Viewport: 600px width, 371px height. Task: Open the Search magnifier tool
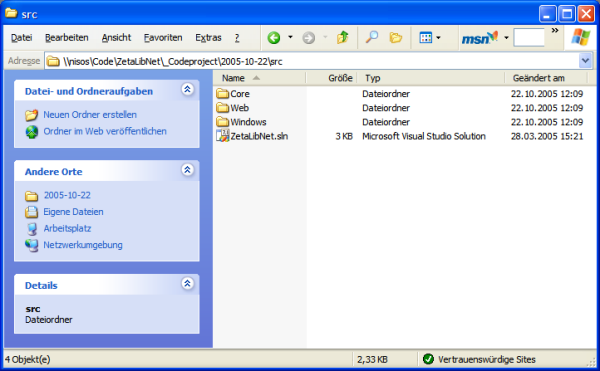pyautogui.click(x=371, y=37)
